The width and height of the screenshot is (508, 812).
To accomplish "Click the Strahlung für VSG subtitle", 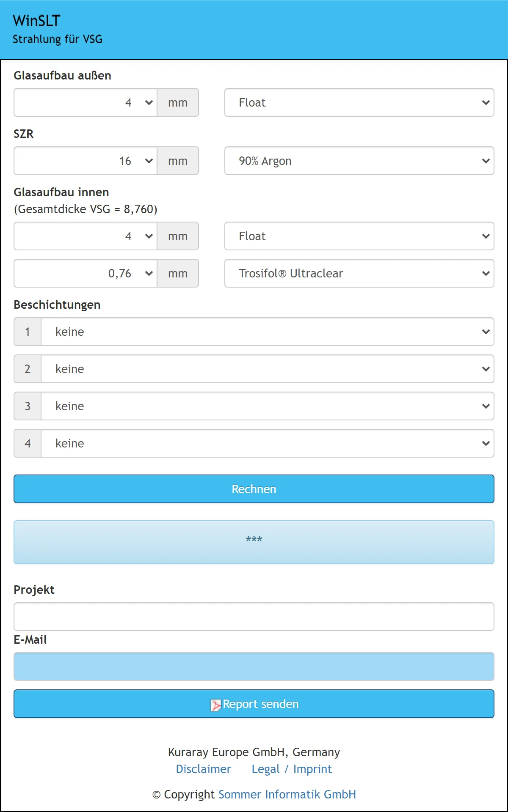I will [x=58, y=39].
